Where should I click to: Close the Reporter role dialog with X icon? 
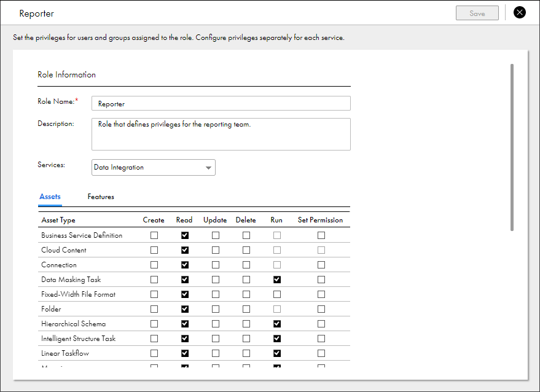(519, 13)
